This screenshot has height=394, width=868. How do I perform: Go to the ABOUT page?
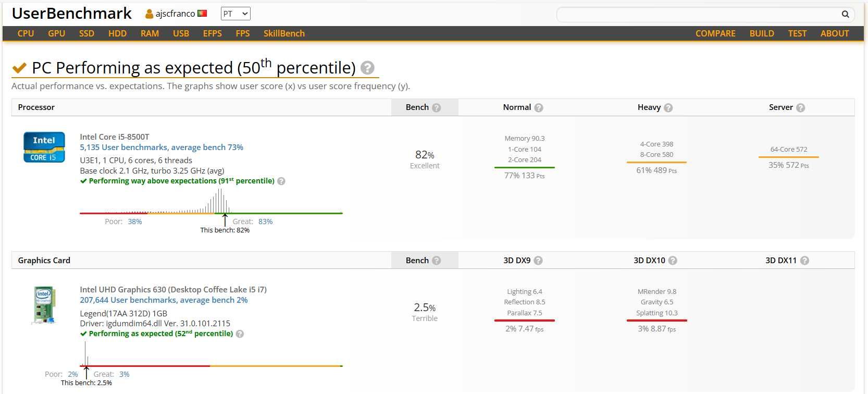click(835, 33)
